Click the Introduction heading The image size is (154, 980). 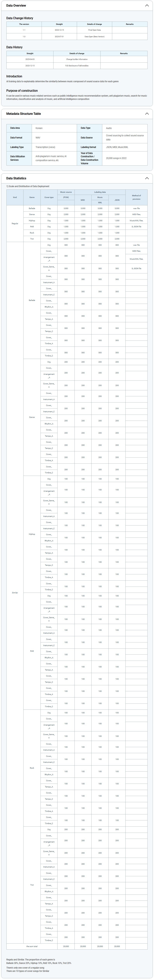(x=14, y=76)
